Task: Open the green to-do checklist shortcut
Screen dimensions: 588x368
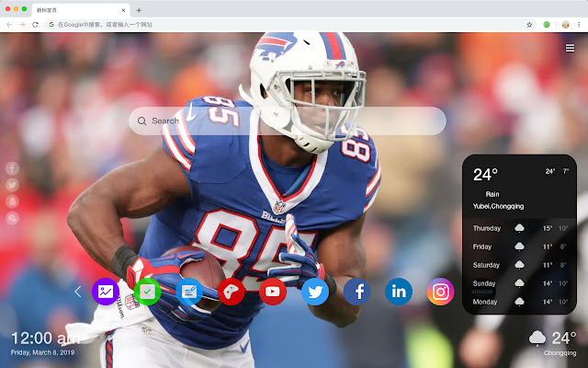Action: (147, 292)
